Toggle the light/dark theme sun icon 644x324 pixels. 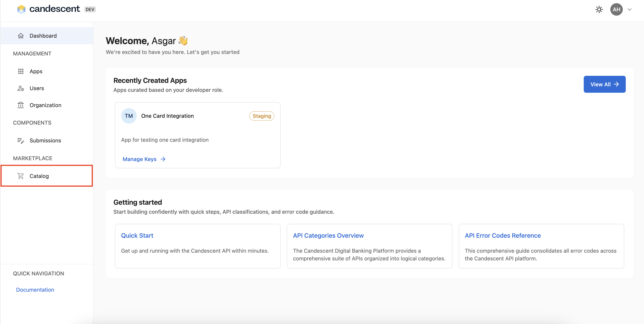(x=599, y=9)
